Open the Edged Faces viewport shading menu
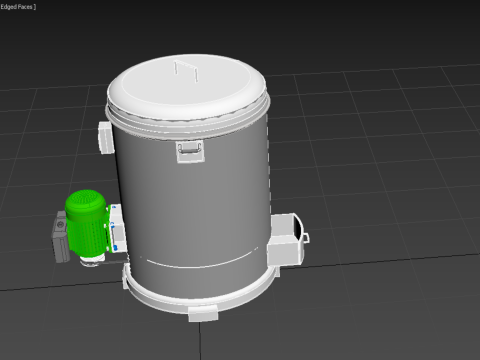480x360 pixels. pos(17,7)
